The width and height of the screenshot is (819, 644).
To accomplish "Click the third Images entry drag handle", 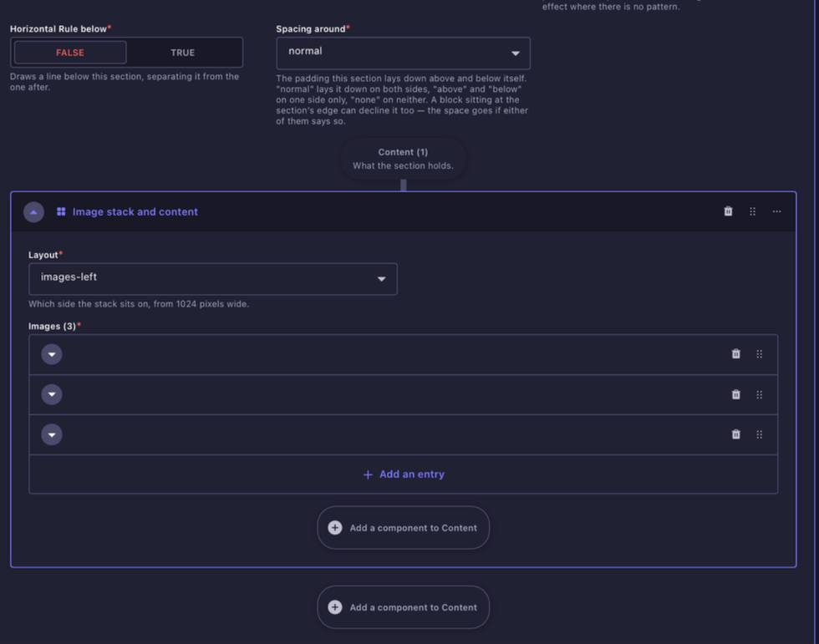I will coord(760,434).
